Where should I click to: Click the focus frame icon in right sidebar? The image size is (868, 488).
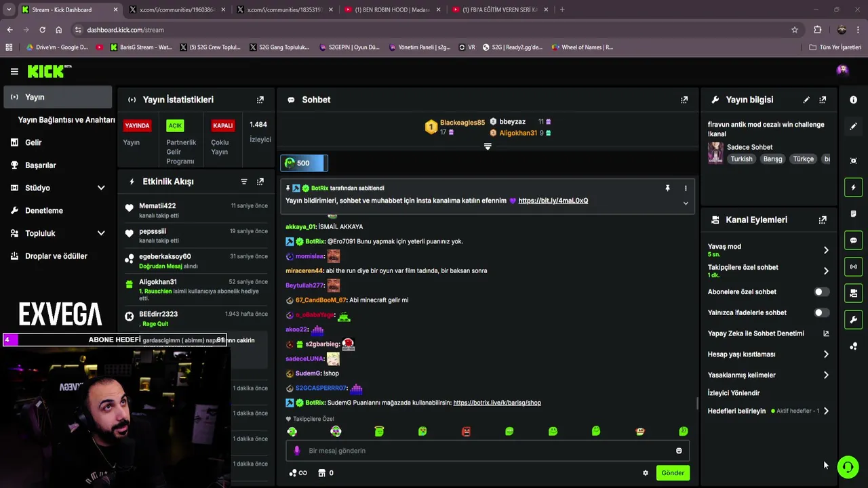(853, 161)
